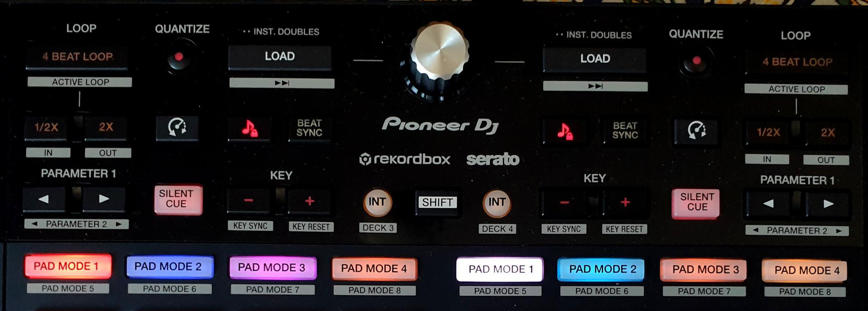
Task: Click left deck KEY SYNC label
Action: (250, 226)
